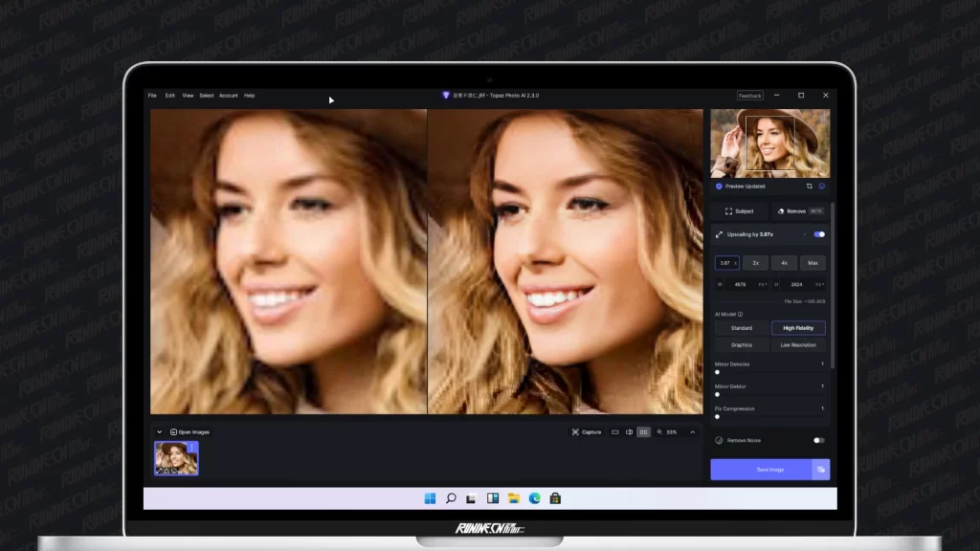Viewport: 980px width, 551px height.
Task: Select side-by-side comparison view icon
Action: coord(643,432)
